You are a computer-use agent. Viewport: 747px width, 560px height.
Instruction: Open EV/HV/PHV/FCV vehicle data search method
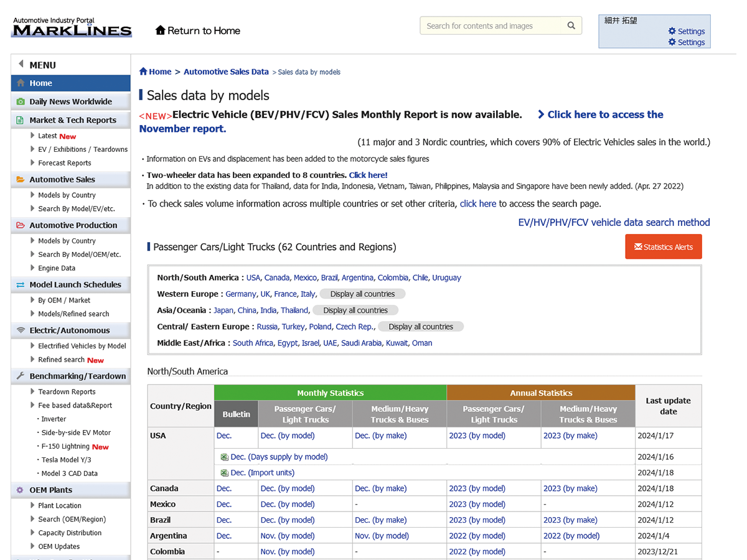pos(614,222)
